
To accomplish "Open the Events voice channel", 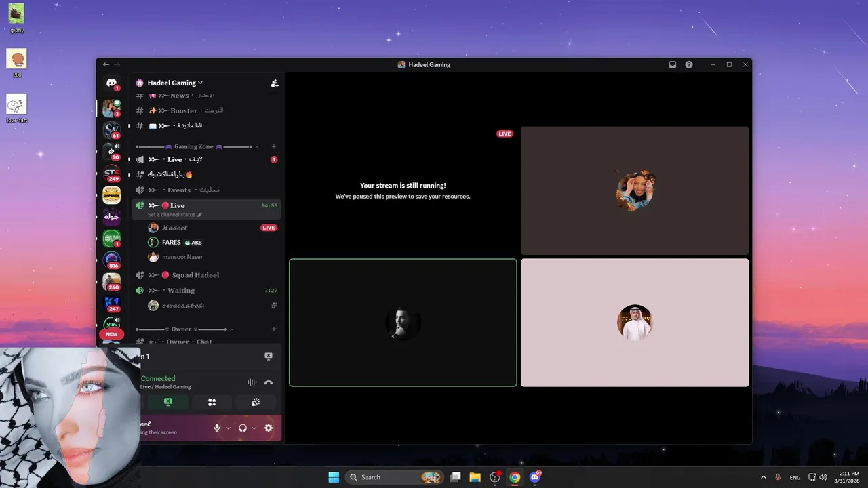I will click(x=206, y=190).
